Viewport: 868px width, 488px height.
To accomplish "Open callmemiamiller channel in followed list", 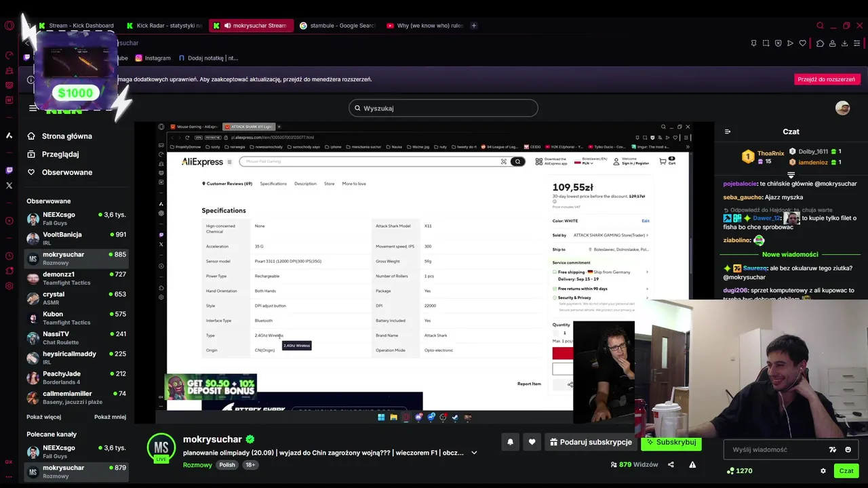I will point(76,397).
